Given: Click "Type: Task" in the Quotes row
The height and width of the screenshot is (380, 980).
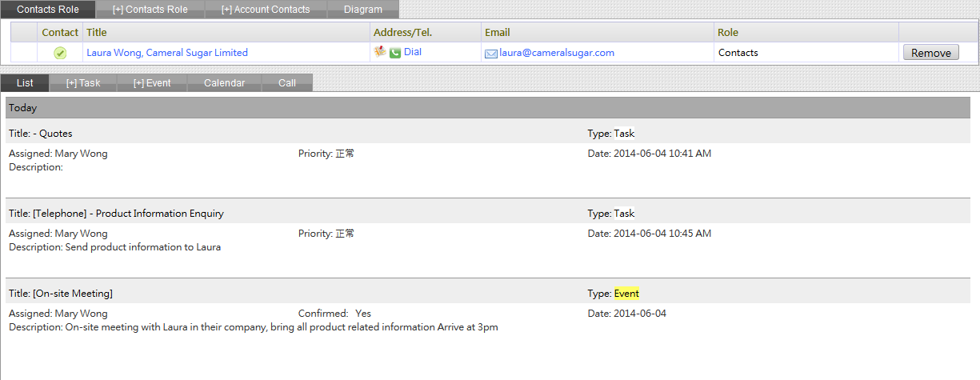Looking at the screenshot, I should [x=611, y=134].
